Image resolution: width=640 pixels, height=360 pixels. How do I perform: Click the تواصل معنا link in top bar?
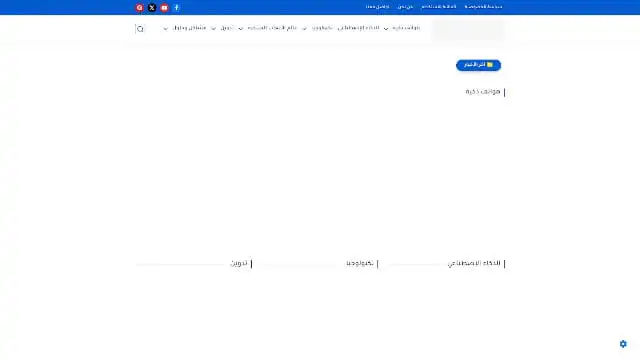coord(377,7)
